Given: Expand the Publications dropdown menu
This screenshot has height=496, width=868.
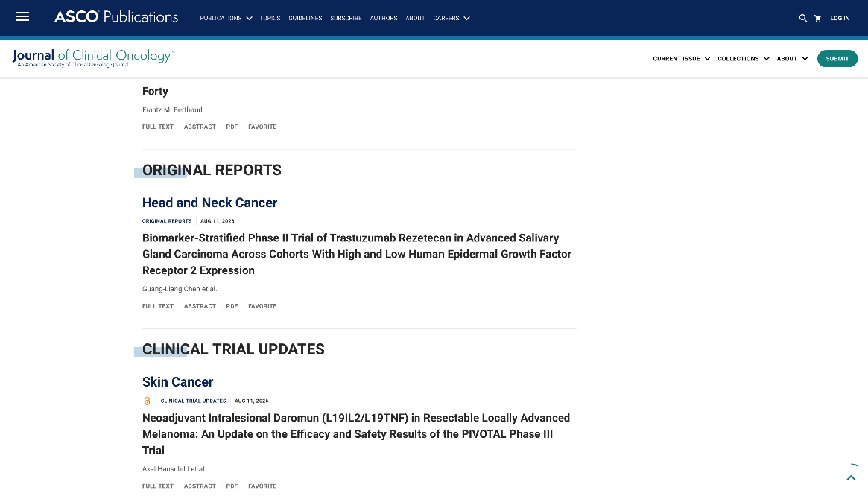Looking at the screenshot, I should point(226,19).
